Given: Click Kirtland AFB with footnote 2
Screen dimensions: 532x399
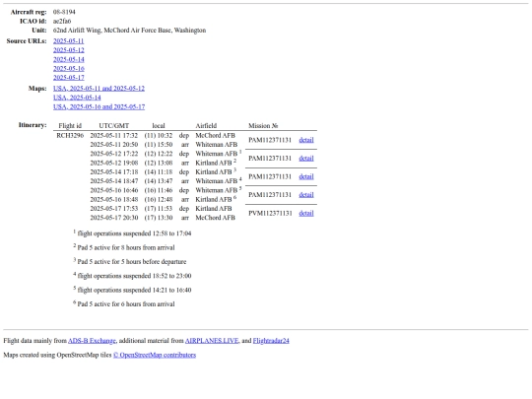Looking at the screenshot, I should coord(216,163).
